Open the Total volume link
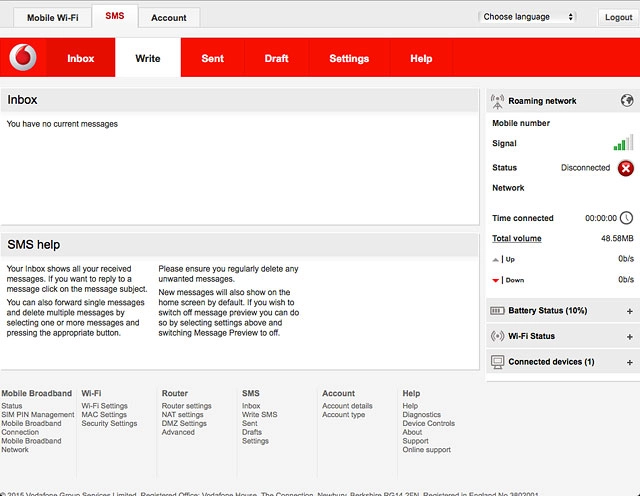640x496 pixels. 517,238
